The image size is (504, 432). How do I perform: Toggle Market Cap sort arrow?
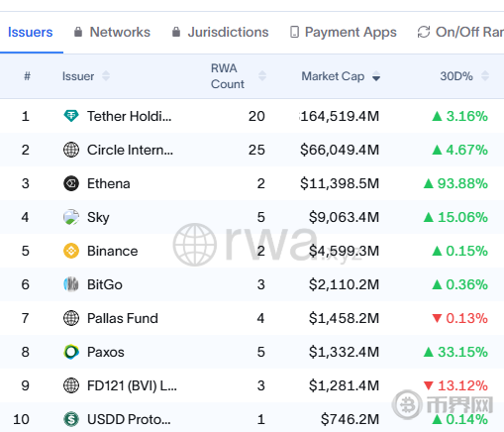point(376,76)
